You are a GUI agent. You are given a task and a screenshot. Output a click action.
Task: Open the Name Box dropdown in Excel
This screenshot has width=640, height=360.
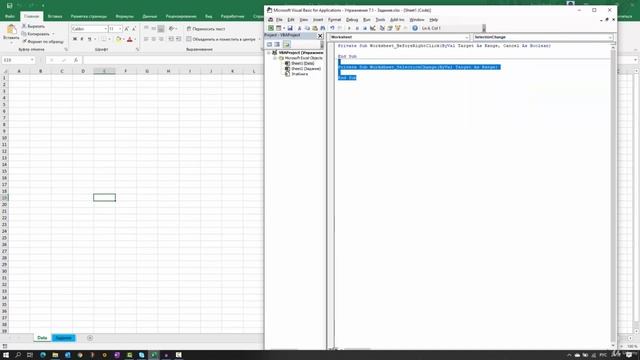click(32, 60)
